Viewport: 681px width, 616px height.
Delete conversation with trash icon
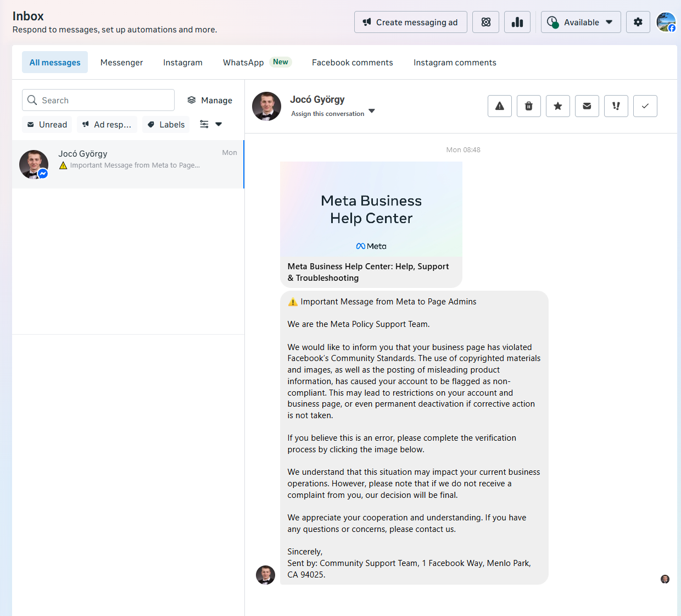[x=529, y=106]
